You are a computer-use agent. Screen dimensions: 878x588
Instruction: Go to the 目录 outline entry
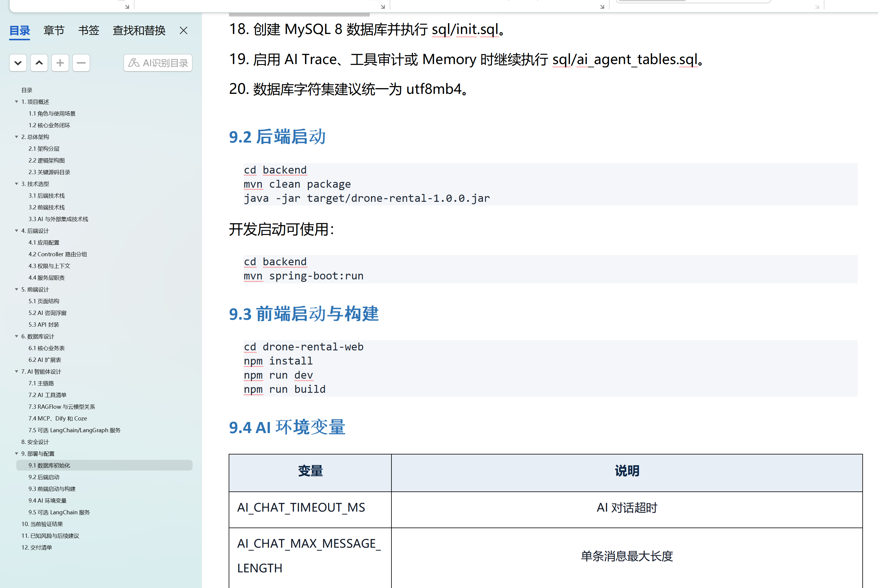tap(26, 90)
